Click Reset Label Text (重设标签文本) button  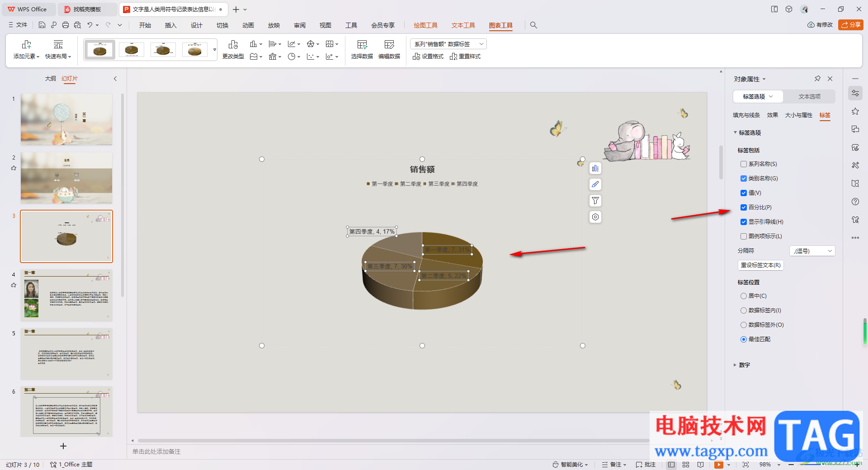pos(760,265)
